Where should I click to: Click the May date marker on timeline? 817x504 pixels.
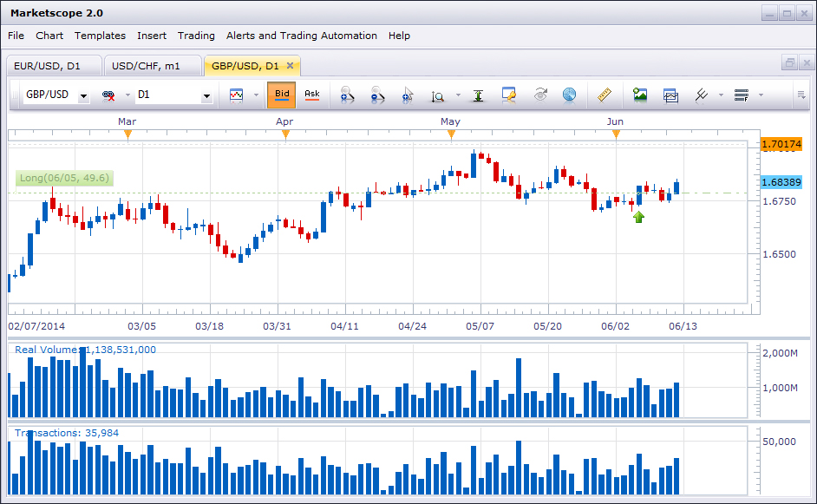451,134
